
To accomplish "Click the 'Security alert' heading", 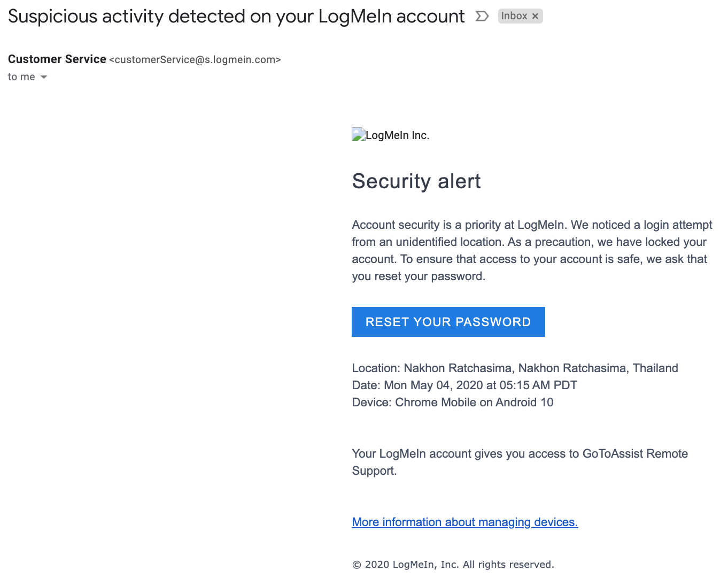I will click(x=416, y=181).
